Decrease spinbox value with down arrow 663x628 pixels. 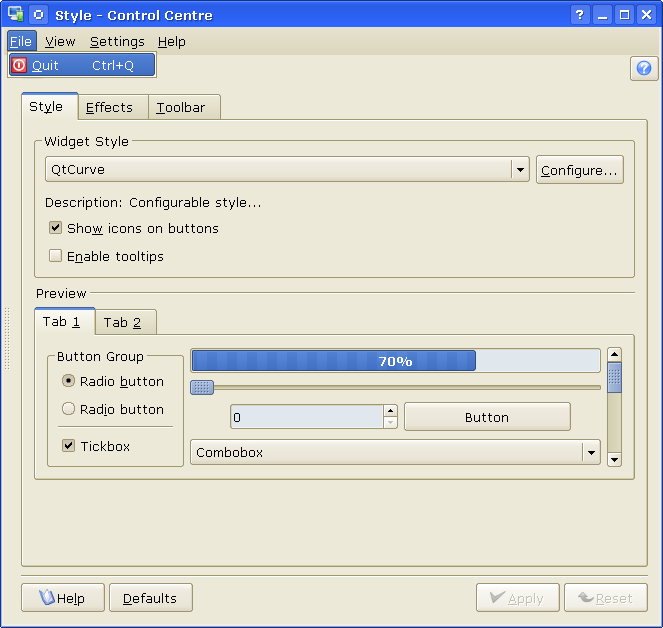tap(390, 422)
